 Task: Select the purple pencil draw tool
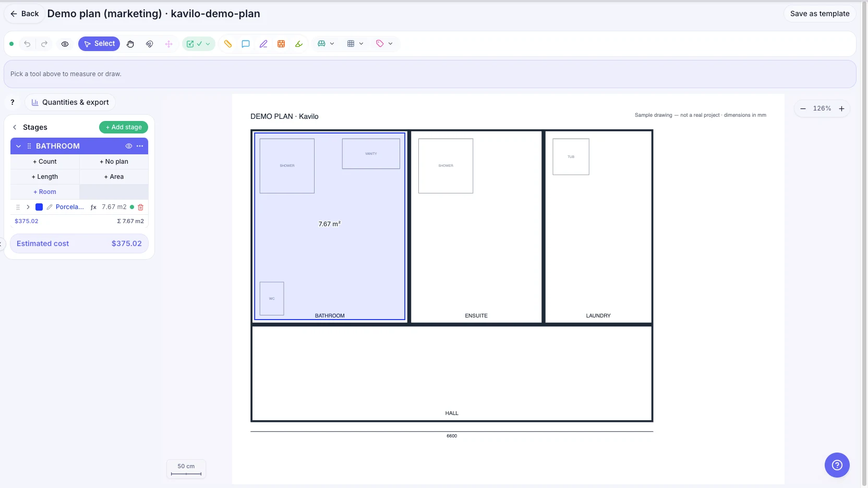coord(263,44)
